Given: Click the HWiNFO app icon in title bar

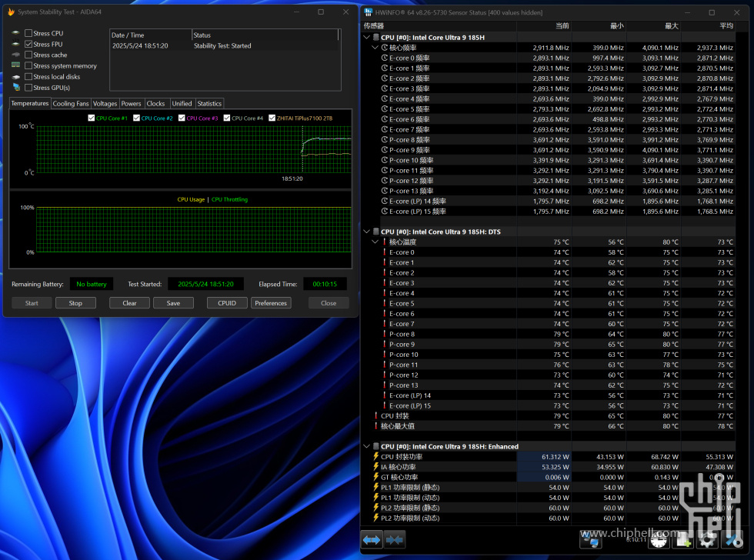Looking at the screenshot, I should 369,12.
